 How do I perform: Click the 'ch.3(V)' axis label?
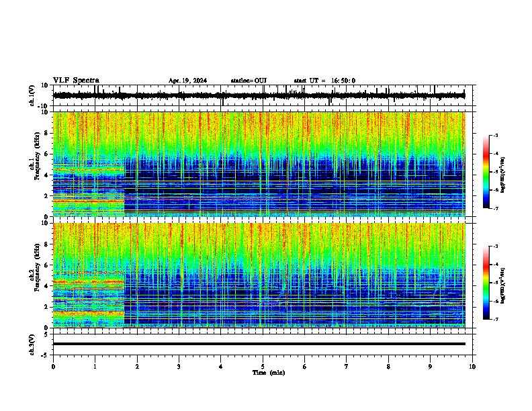point(32,345)
